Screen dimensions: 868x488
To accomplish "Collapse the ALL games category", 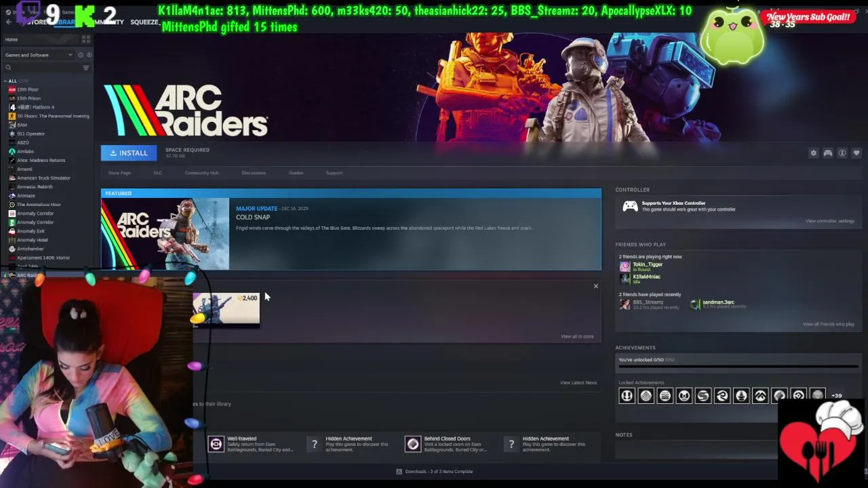I will point(5,81).
